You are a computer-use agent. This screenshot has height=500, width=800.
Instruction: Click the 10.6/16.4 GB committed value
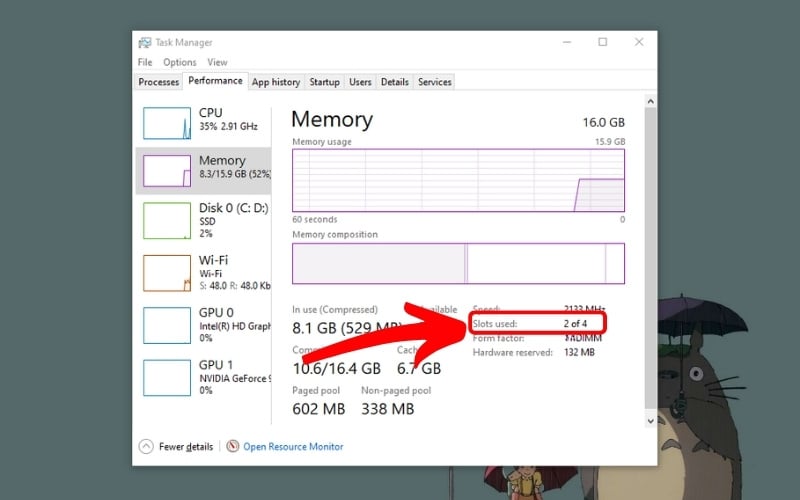click(x=337, y=368)
